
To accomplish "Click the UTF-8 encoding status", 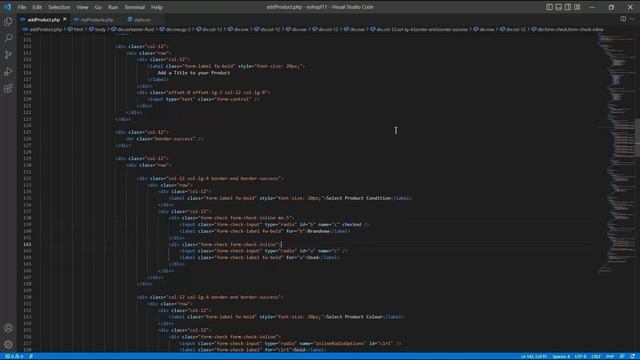I will point(580,356).
